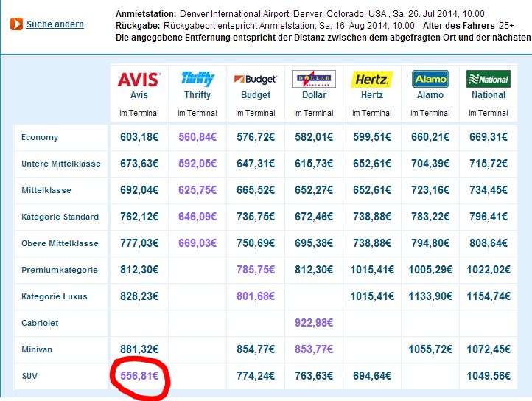Select Alamo Minivan price 1055,72€
Image resolution: width=532 pixels, height=401 pixels.
(430, 349)
